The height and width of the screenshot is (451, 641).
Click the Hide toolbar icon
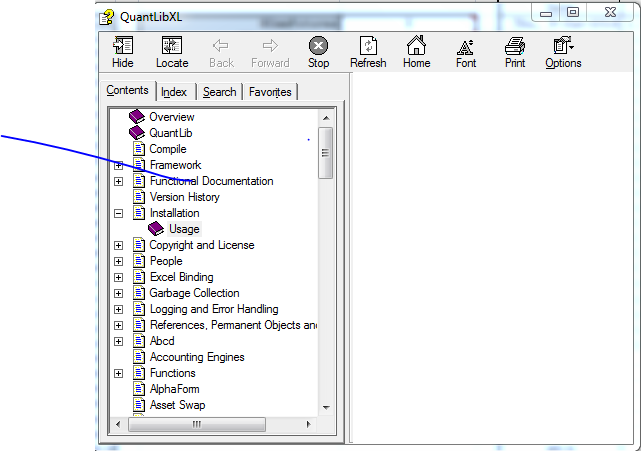123,47
